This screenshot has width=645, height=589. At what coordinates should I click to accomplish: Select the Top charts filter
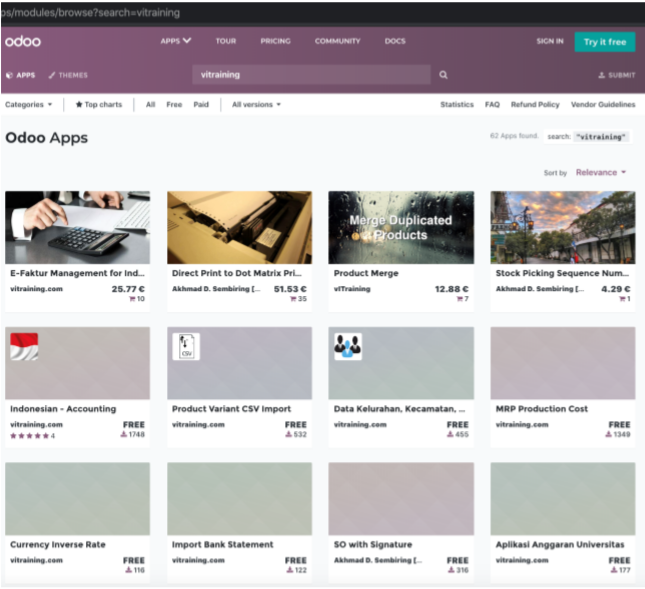[x=99, y=104]
